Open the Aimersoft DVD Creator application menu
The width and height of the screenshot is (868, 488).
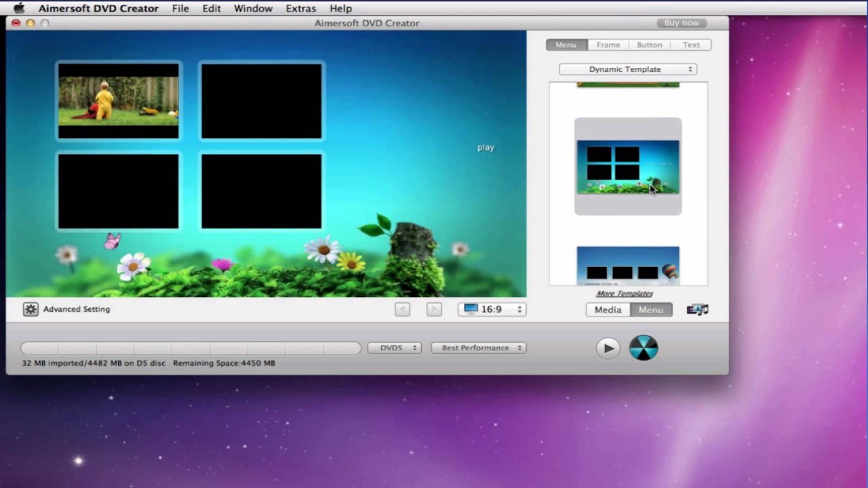pos(98,8)
